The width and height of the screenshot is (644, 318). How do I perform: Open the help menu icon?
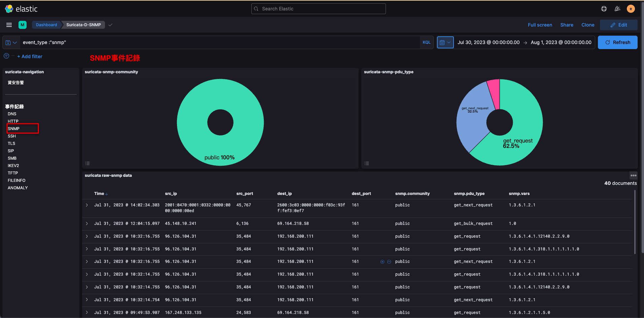coord(604,9)
